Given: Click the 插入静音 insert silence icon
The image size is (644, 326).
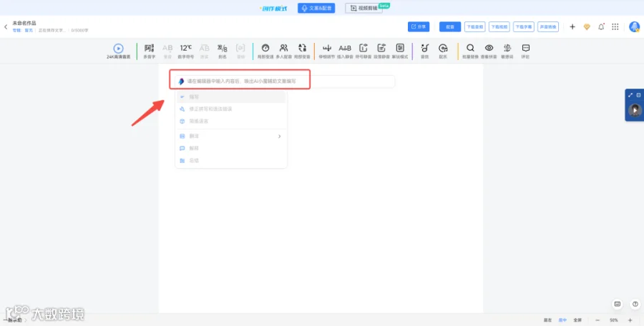Looking at the screenshot, I should coord(345,51).
